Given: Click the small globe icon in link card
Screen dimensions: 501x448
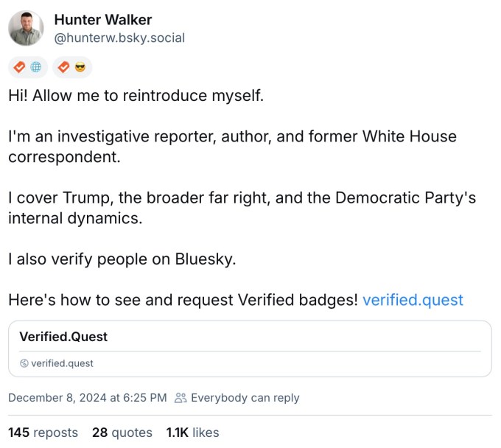Looking at the screenshot, I should point(24,363).
